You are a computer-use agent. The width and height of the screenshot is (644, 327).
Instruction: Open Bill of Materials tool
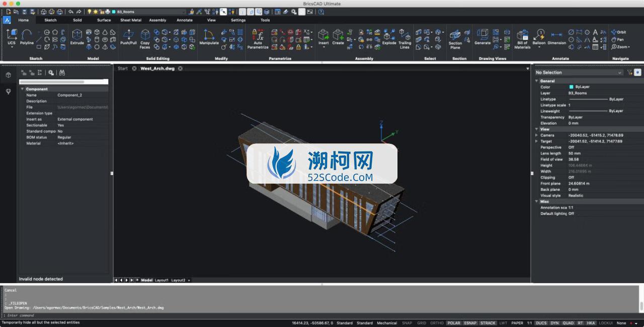pyautogui.click(x=522, y=39)
